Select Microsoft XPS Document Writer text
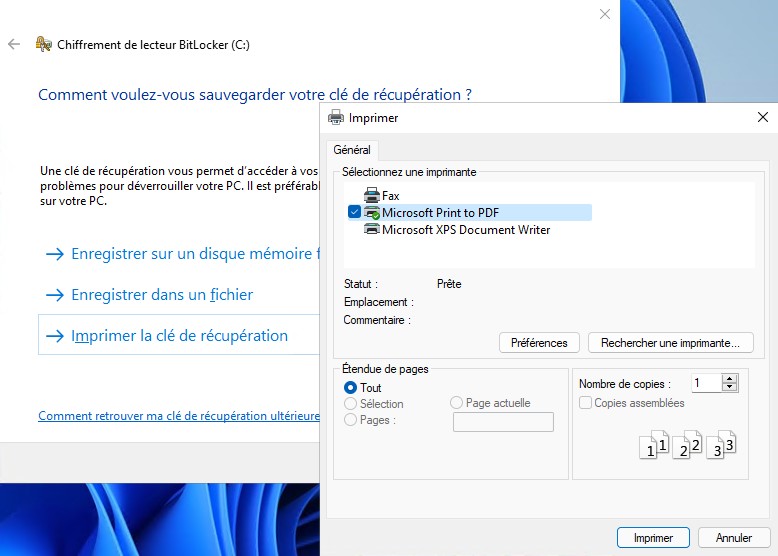778x556 pixels. [466, 230]
